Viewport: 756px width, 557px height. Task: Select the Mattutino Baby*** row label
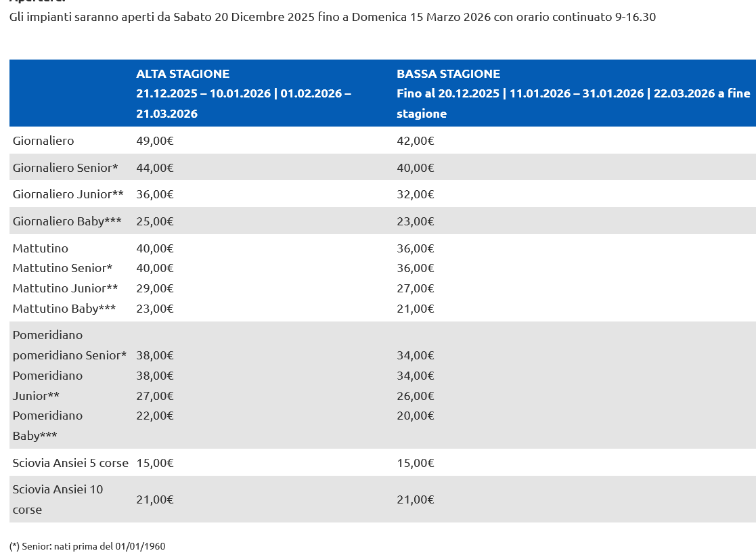pos(64,309)
